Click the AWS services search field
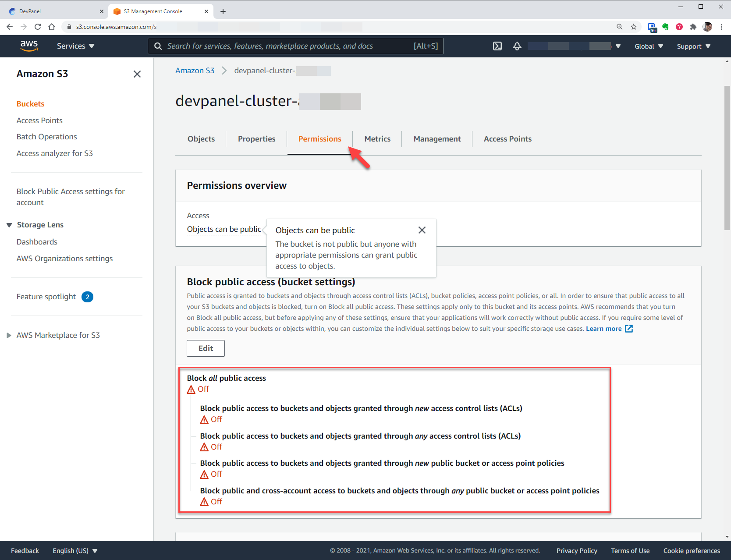Image resolution: width=731 pixels, height=560 pixels. pos(289,46)
